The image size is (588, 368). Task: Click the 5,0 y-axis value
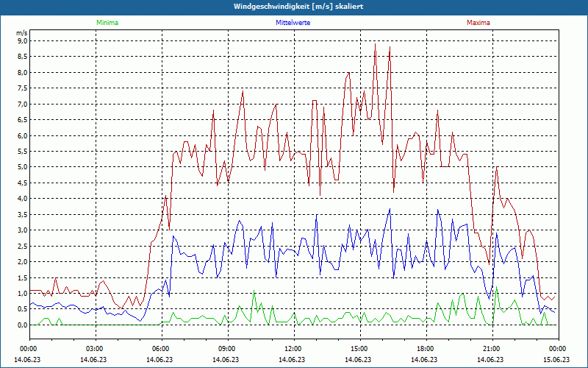point(23,167)
